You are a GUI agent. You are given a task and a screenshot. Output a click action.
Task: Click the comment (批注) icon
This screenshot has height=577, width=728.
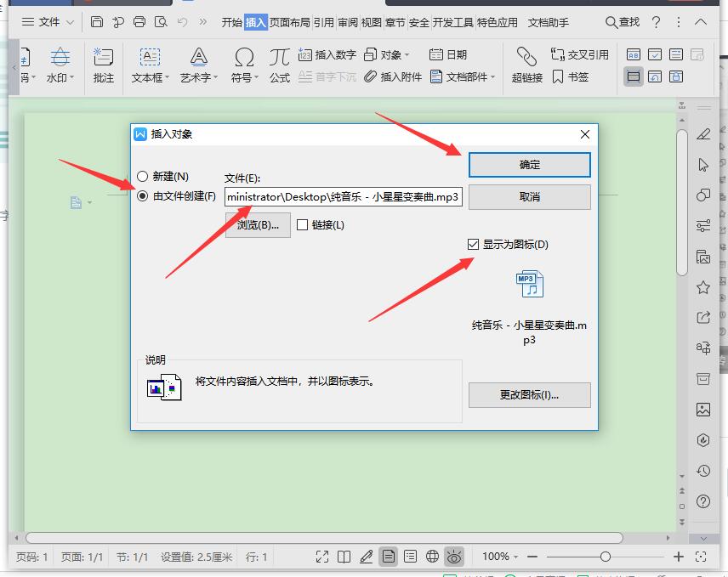[103, 57]
